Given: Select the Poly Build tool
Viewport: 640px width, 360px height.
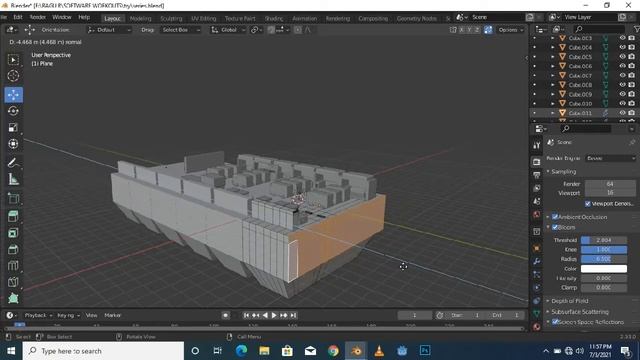Looking at the screenshot, I should point(13,298).
